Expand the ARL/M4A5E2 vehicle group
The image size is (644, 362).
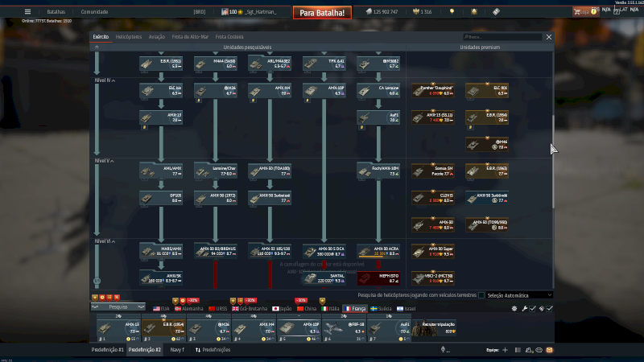(270, 64)
